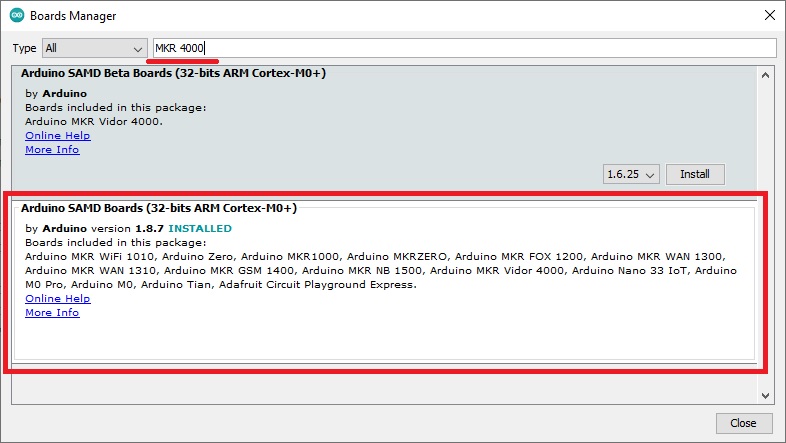
Task: Open More Info for installed SAMD Boards
Action: [52, 312]
